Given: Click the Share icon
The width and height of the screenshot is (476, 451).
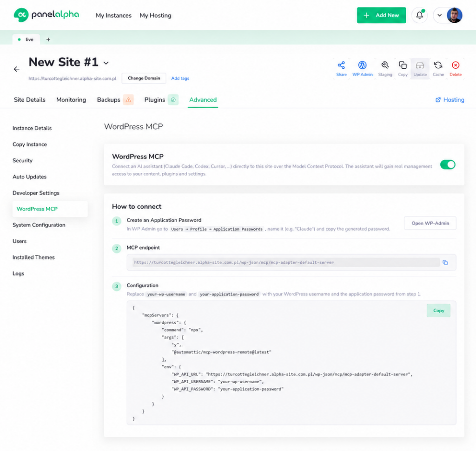Looking at the screenshot, I should point(341,69).
